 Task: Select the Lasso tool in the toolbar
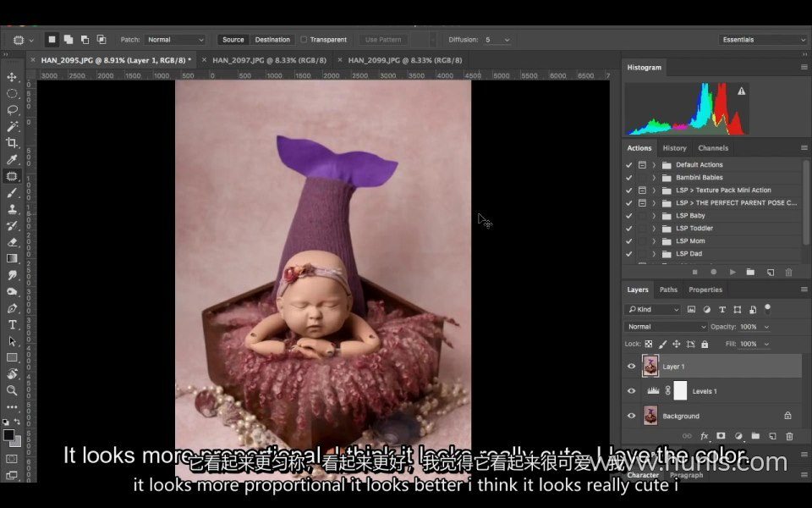click(12, 110)
